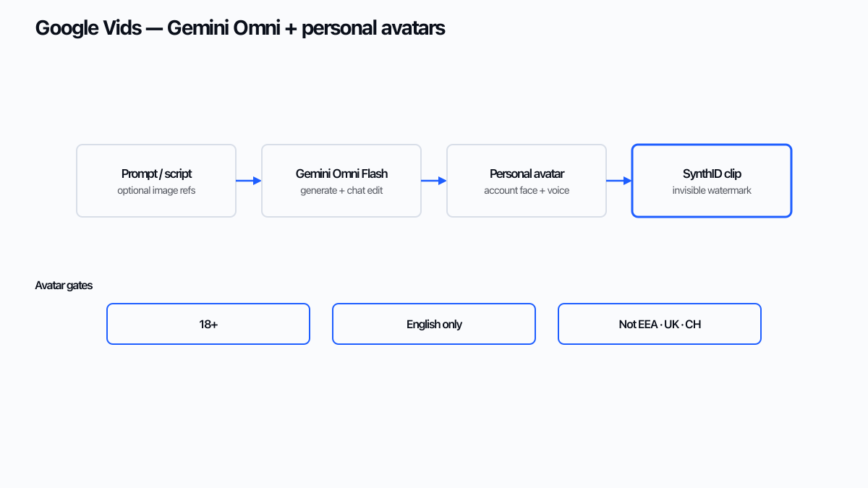Viewport: 868px width, 488px height.
Task: Select the 'Not EEA · UK · CH' gate box
Action: pos(660,324)
